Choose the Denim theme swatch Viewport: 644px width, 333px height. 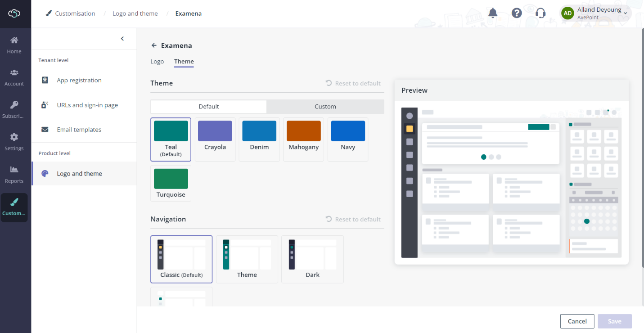(x=259, y=139)
